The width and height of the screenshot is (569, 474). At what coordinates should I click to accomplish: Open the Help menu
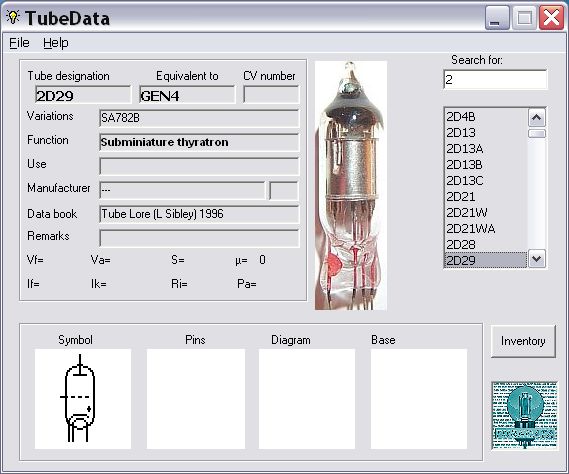[56, 43]
